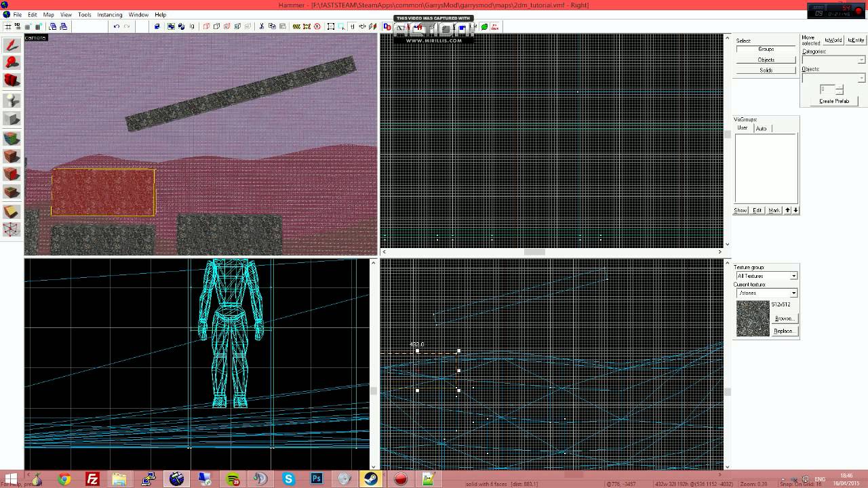Activate the Magnify tool
The image size is (868, 488).
pyautogui.click(x=12, y=63)
